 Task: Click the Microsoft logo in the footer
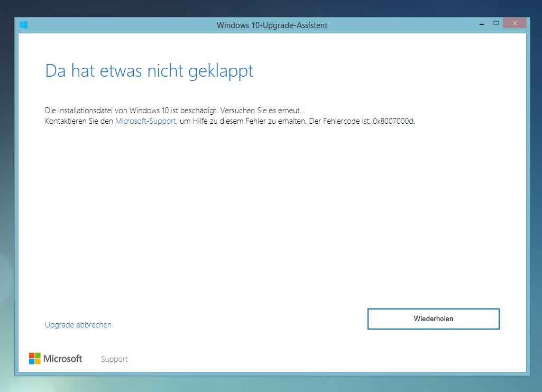[x=56, y=359]
